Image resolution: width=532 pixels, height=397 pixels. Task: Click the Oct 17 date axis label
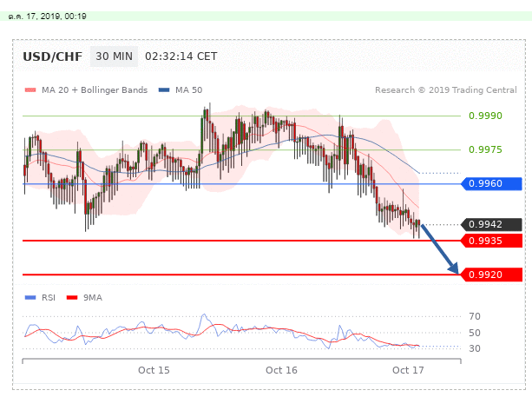pyautogui.click(x=408, y=370)
